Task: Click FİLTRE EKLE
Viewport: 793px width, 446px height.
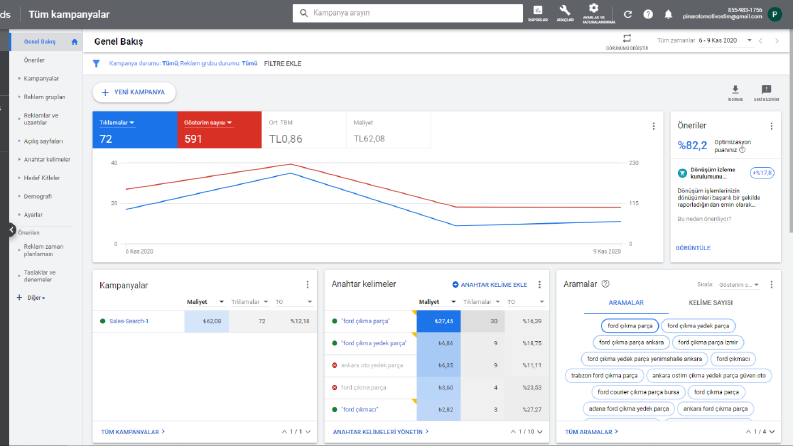Action: tap(283, 64)
